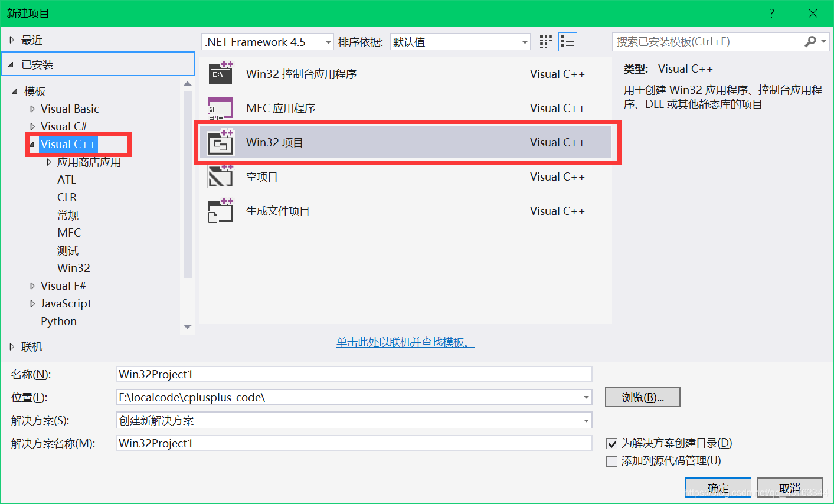834x504 pixels.
Task: Expand the Visual Basic node
Action: [x=32, y=109]
